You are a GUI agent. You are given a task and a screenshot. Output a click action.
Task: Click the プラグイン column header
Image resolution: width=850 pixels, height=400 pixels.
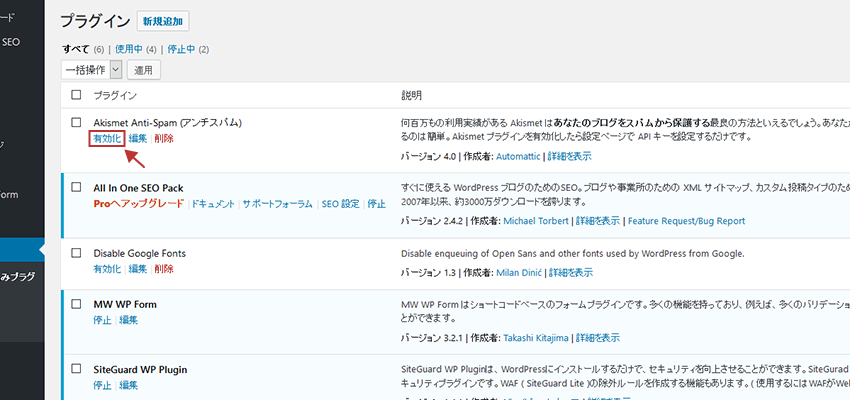pyautogui.click(x=115, y=95)
